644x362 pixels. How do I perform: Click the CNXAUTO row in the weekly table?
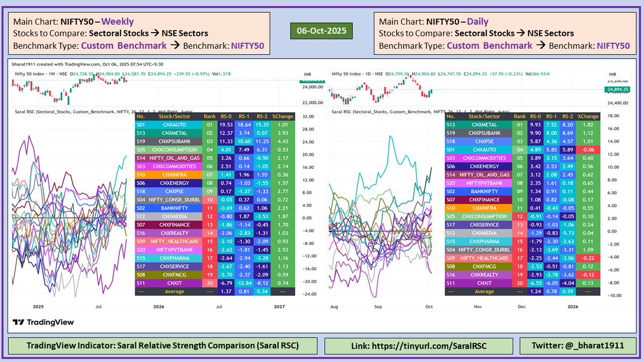coord(215,125)
